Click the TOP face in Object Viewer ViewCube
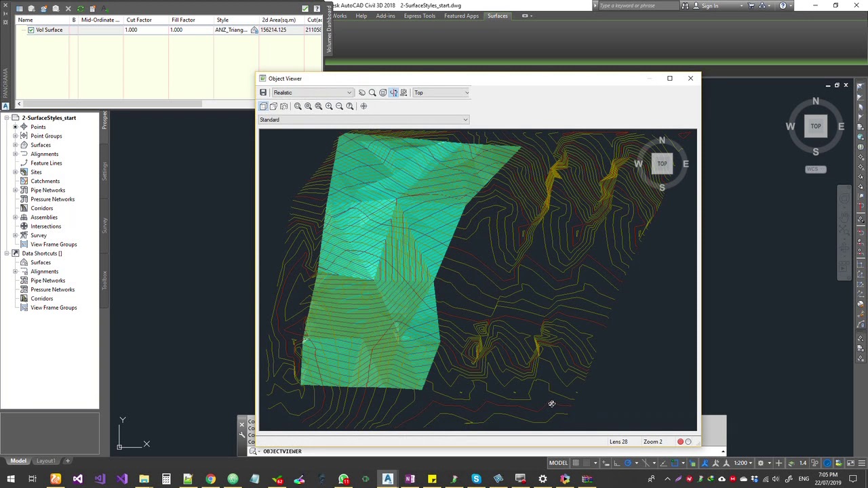This screenshot has width=868, height=488. coord(662,163)
